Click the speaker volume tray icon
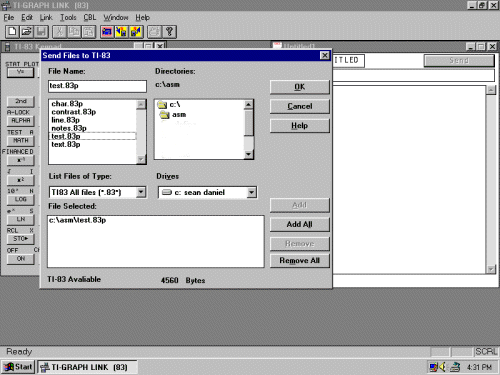The height and width of the screenshot is (375, 500). pos(442,367)
